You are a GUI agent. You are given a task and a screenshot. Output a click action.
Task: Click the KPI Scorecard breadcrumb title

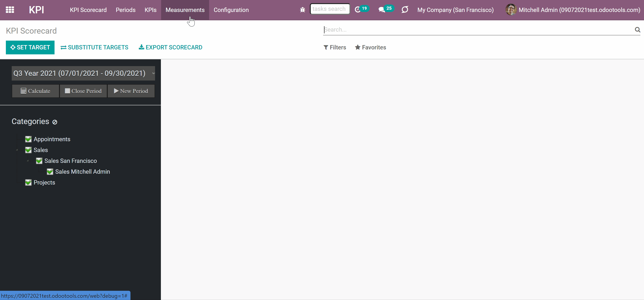point(31,31)
